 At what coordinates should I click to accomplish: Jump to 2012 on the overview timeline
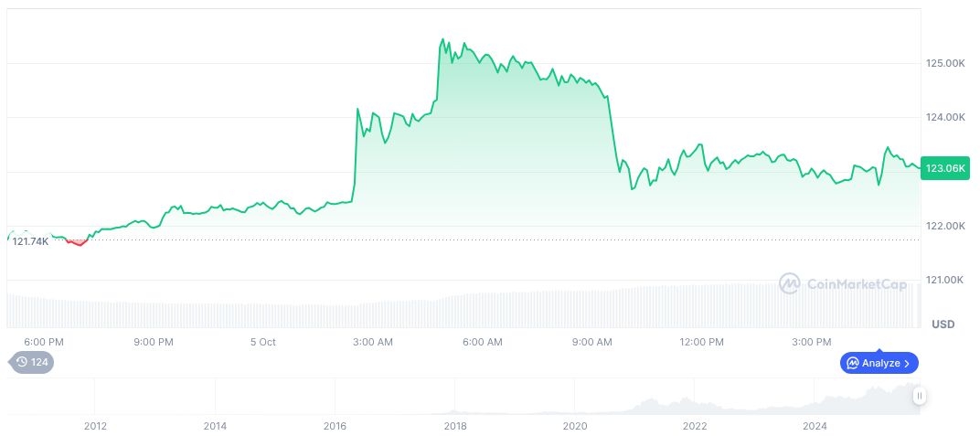pyautogui.click(x=95, y=426)
